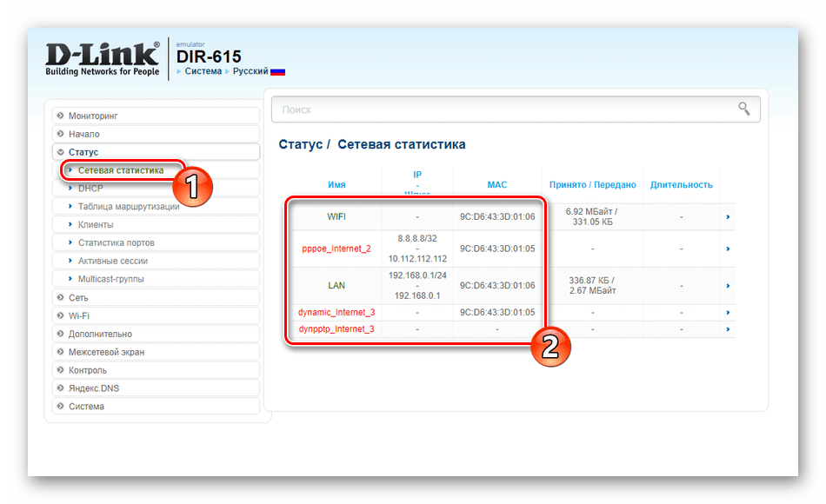Image resolution: width=826 pixels, height=504 pixels.
Task: Click the Статус breadcrumb heading
Action: 300,145
